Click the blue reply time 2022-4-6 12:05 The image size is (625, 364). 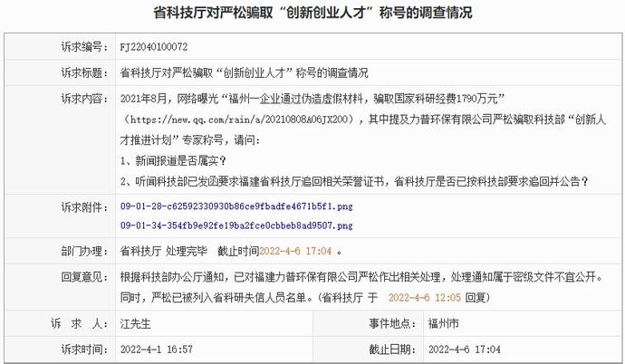(x=425, y=296)
